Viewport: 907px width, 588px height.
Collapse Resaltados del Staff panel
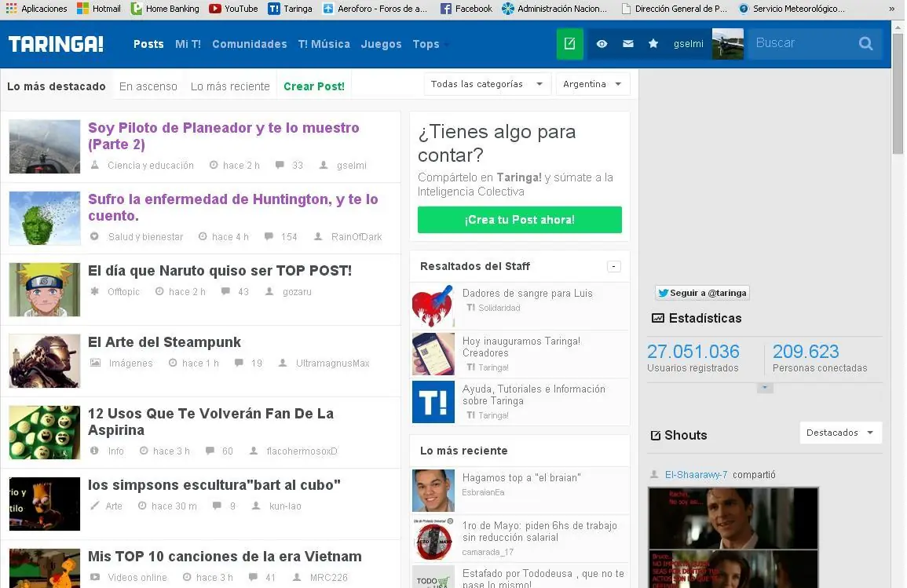(x=614, y=267)
